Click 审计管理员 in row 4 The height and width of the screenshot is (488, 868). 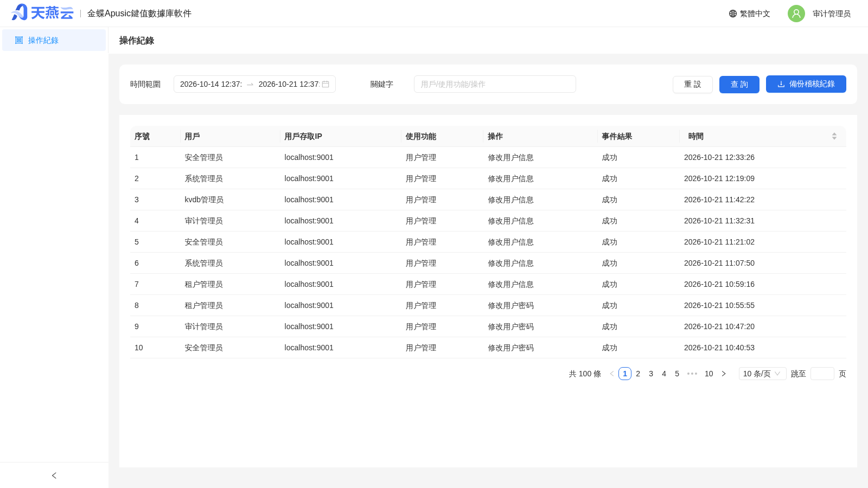coord(203,221)
